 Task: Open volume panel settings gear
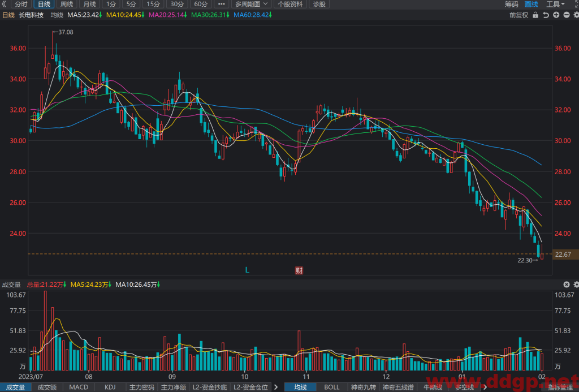[576, 285]
